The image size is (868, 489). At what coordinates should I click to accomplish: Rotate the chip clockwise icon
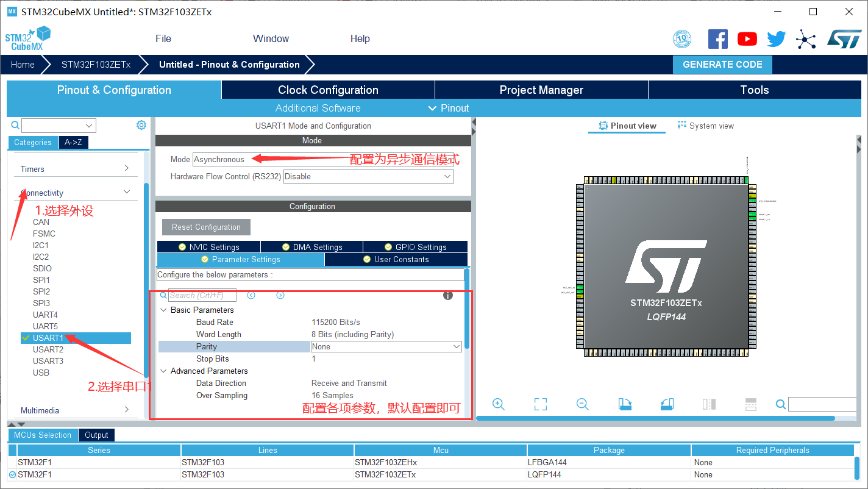(x=625, y=404)
